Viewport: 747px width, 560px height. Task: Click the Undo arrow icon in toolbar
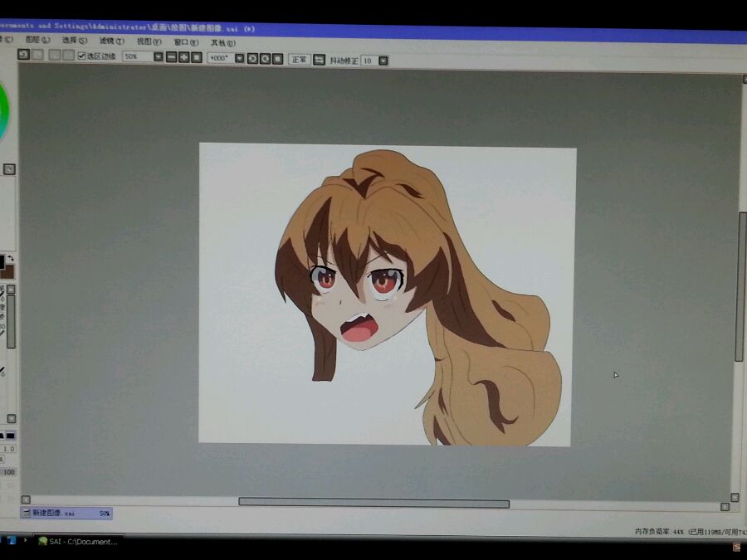pyautogui.click(x=23, y=54)
